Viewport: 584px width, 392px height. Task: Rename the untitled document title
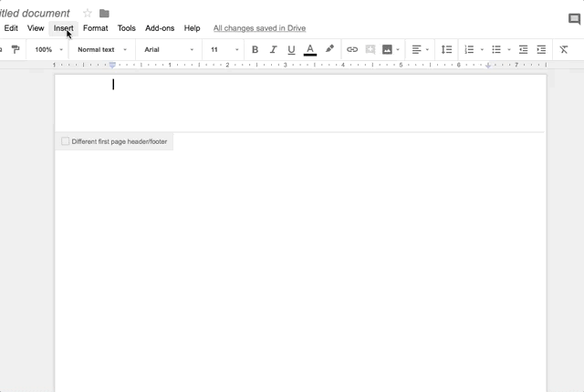35,14
